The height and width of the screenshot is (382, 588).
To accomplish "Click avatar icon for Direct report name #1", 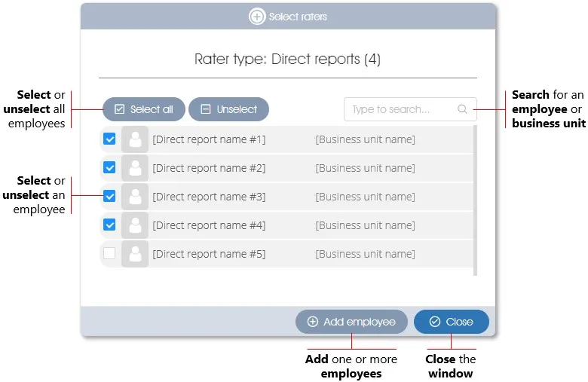I will (135, 139).
